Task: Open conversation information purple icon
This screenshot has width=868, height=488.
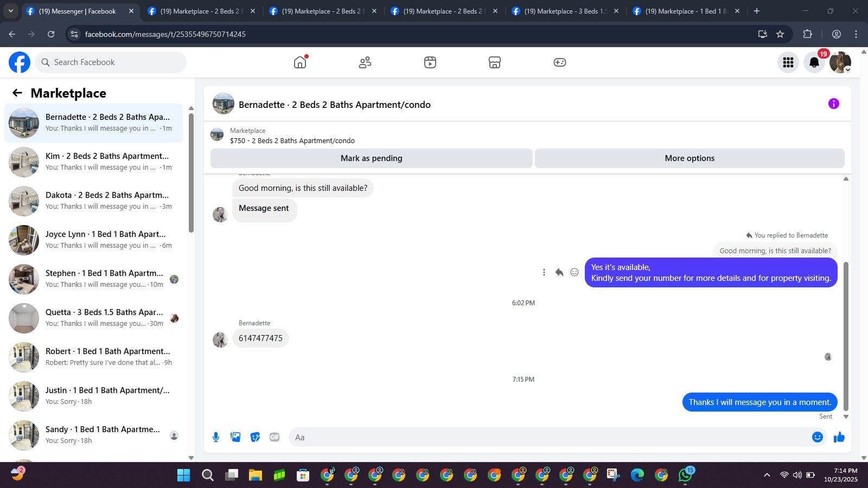Action: click(834, 104)
